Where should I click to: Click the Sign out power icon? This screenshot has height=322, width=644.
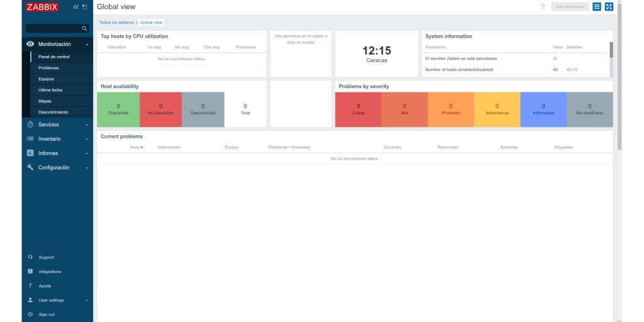pyautogui.click(x=30, y=314)
